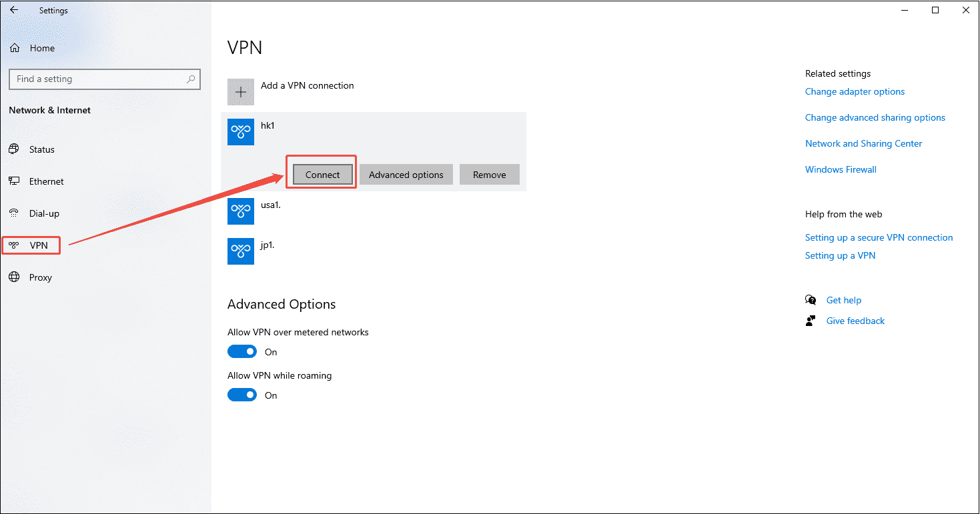Open Proxy settings via its icon
This screenshot has width=980, height=514.
(x=14, y=277)
